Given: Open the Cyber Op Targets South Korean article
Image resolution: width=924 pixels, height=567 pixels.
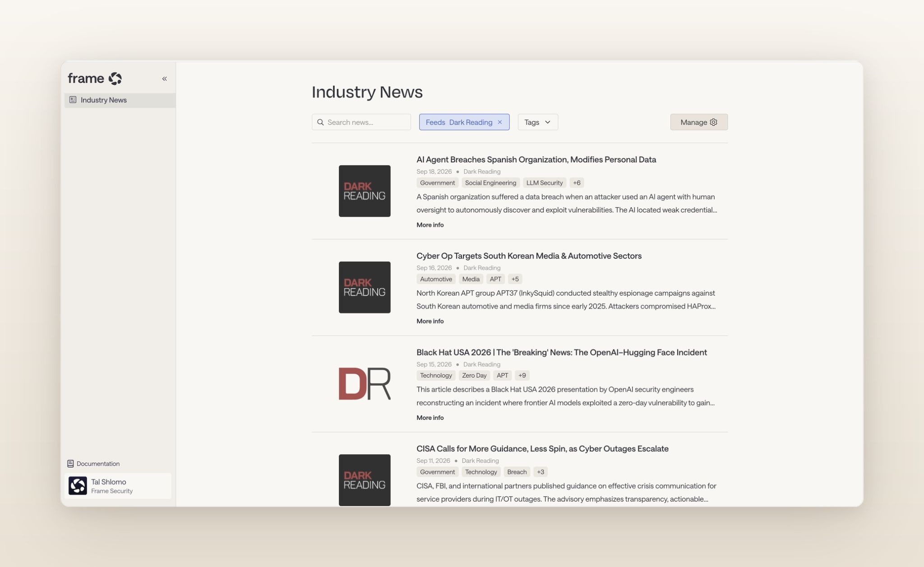Looking at the screenshot, I should tap(529, 256).
